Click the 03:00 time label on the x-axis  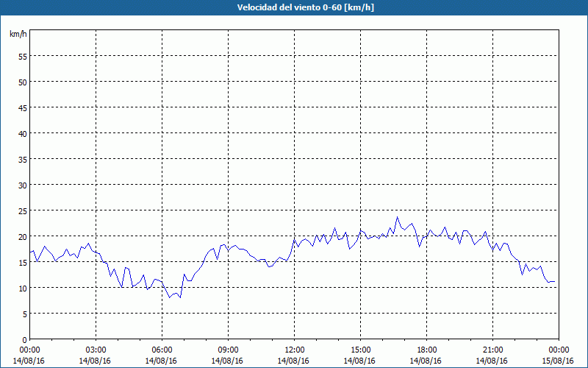point(96,350)
